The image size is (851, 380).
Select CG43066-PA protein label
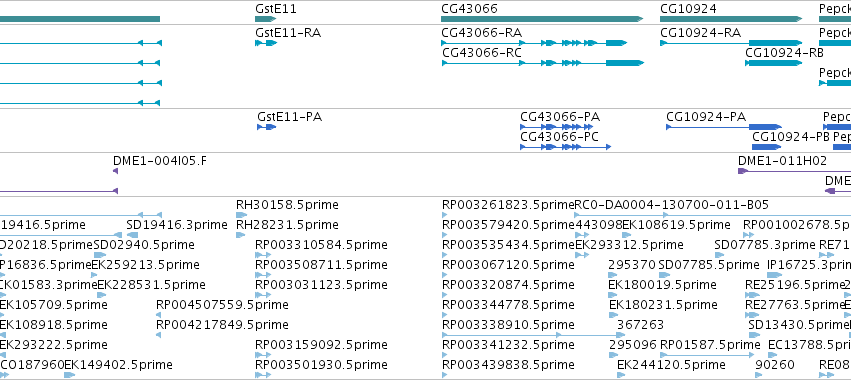tap(560, 117)
